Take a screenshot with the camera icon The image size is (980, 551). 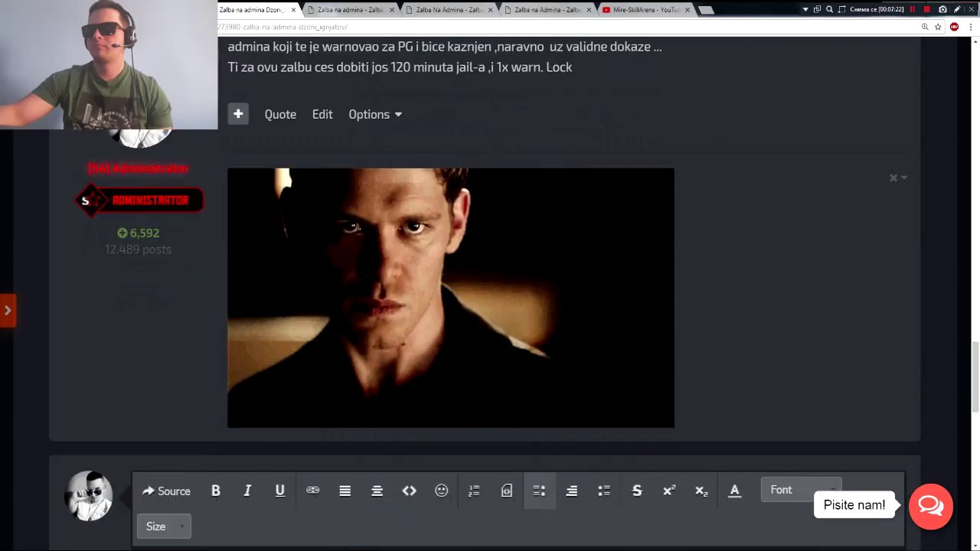942,9
